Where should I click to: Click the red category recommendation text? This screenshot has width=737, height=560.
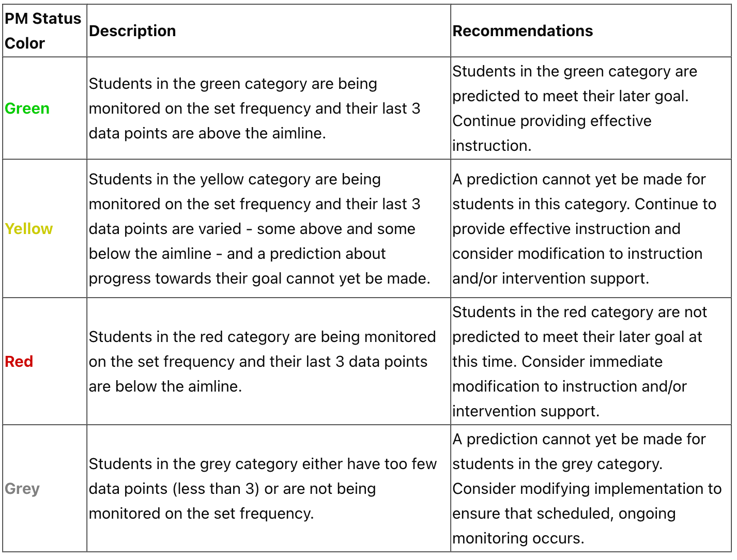(580, 362)
